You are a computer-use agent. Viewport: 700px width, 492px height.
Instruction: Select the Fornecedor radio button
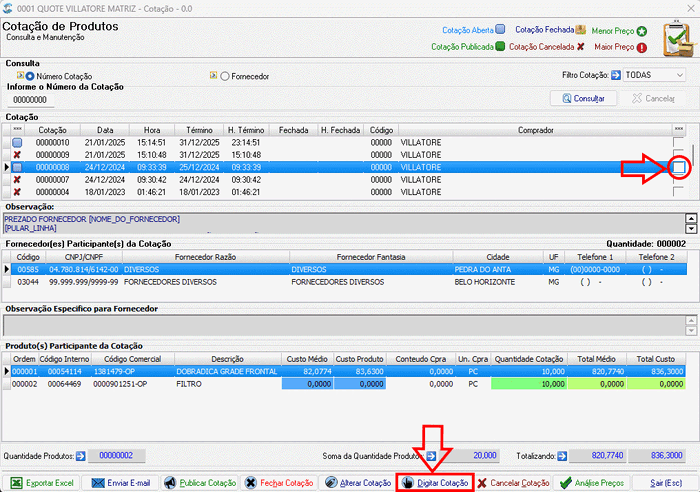point(225,76)
